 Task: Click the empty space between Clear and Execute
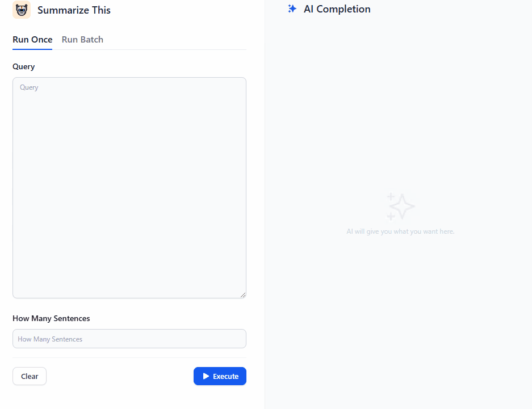coord(119,376)
